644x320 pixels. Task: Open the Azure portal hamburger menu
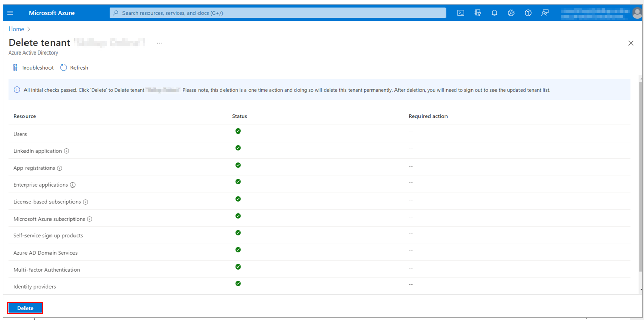10,13
